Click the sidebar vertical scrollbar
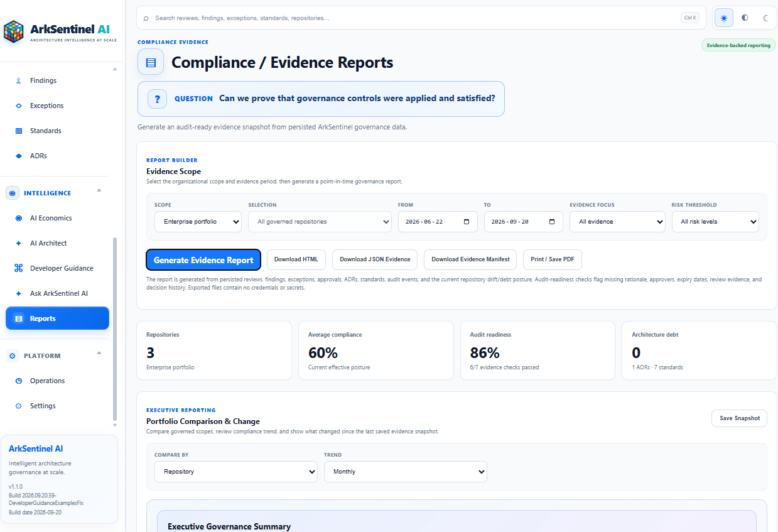The width and height of the screenshot is (778, 532). point(114,328)
